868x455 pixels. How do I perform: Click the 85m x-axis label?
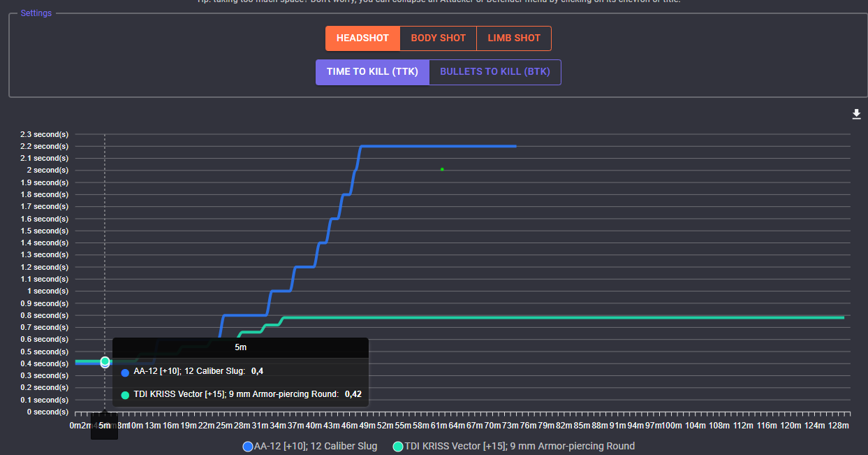coord(583,426)
